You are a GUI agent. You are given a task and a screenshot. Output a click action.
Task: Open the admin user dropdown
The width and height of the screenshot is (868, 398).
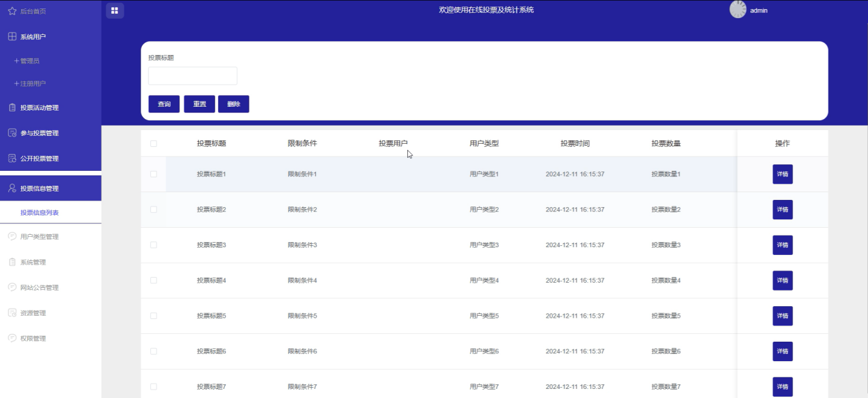tap(759, 10)
